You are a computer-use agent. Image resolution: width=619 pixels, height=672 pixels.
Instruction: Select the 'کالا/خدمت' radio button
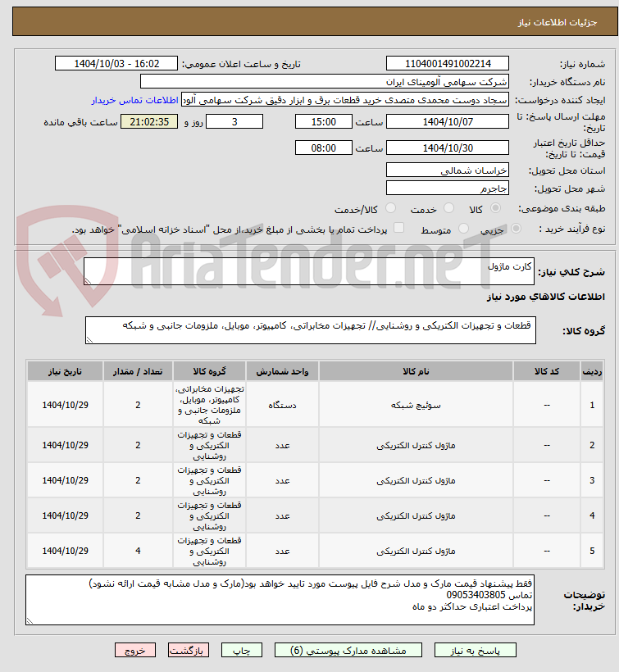pyautogui.click(x=390, y=208)
